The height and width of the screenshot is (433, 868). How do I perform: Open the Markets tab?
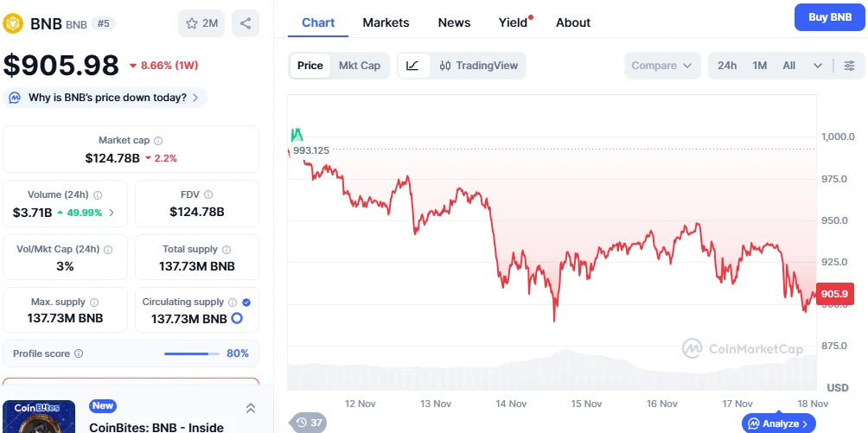coord(386,22)
